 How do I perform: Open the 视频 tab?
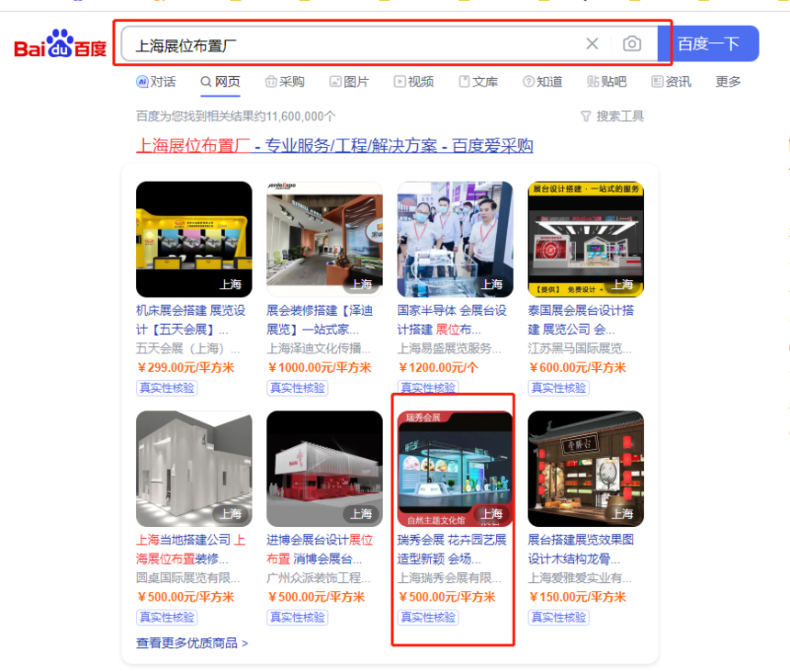[413, 82]
